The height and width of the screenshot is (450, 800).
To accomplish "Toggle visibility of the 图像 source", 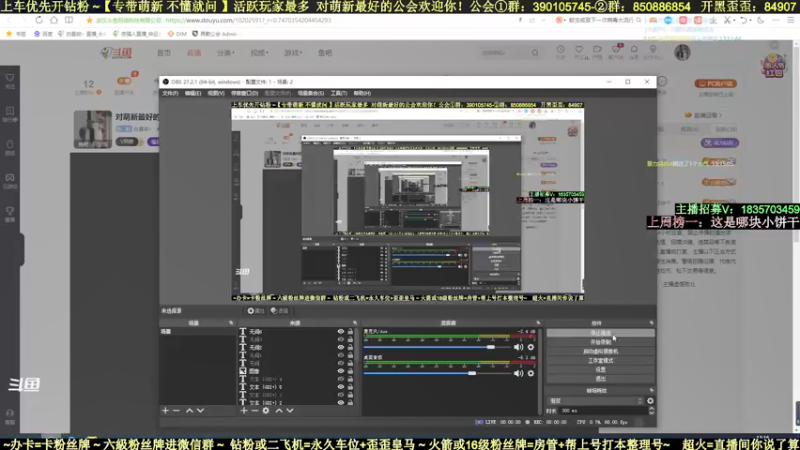I will [x=340, y=371].
